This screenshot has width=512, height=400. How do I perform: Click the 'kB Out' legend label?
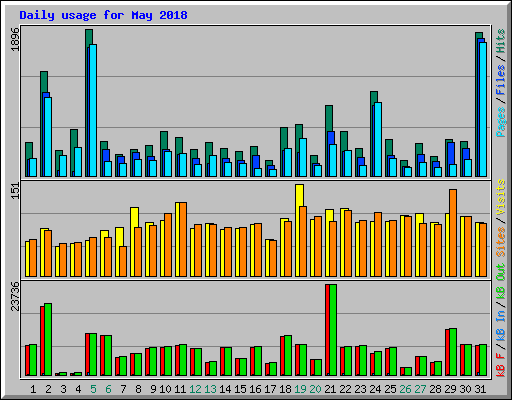pos(501,282)
